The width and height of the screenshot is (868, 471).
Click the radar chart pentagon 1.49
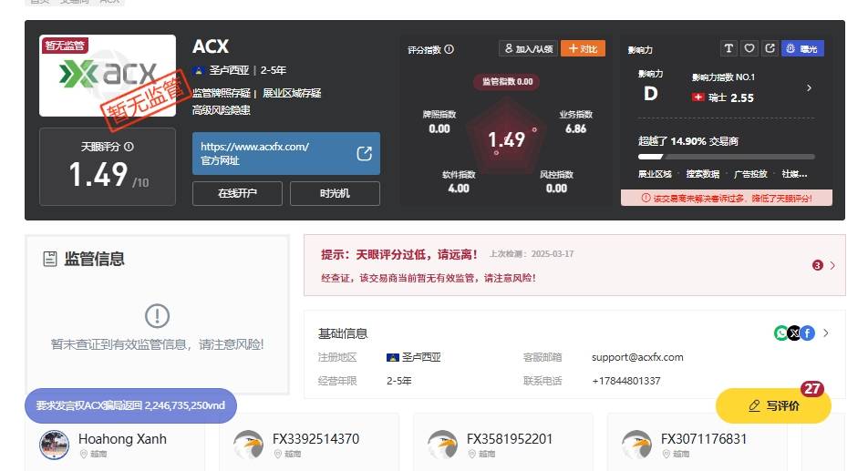point(507,138)
